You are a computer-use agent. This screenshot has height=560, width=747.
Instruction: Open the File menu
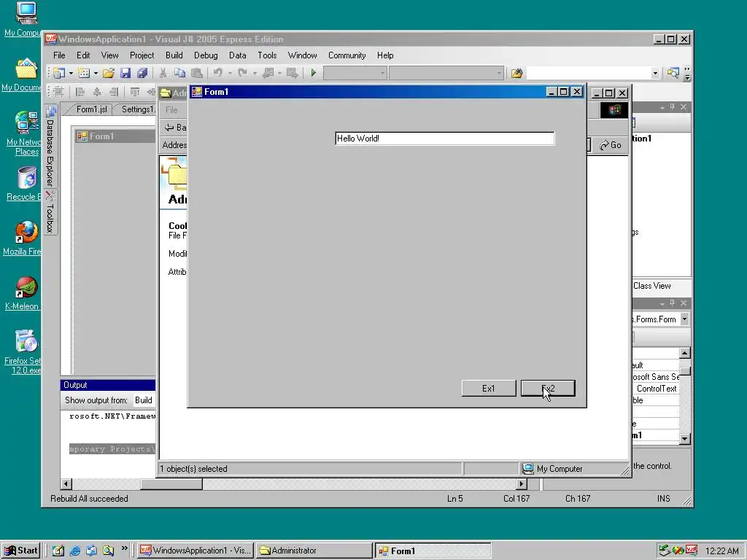59,55
